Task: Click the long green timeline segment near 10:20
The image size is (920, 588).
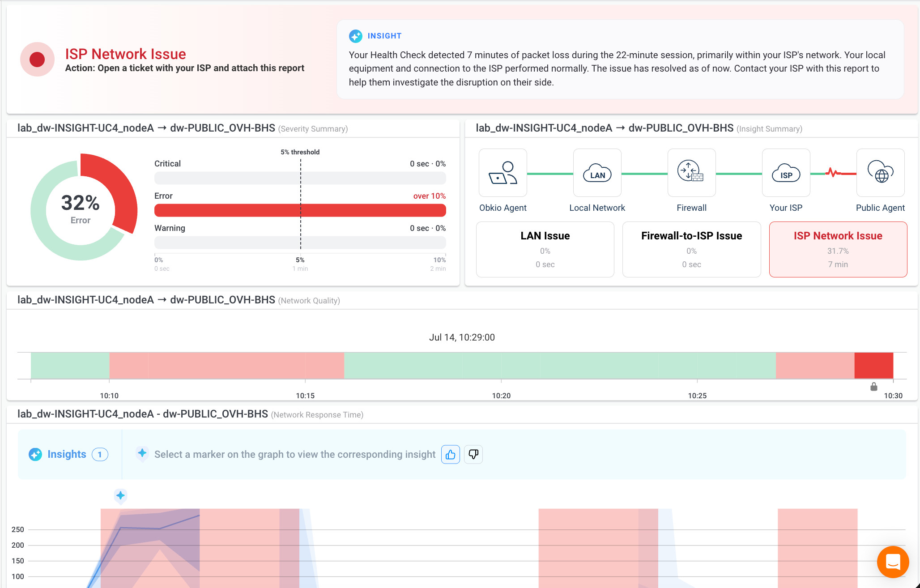Action: (560, 366)
